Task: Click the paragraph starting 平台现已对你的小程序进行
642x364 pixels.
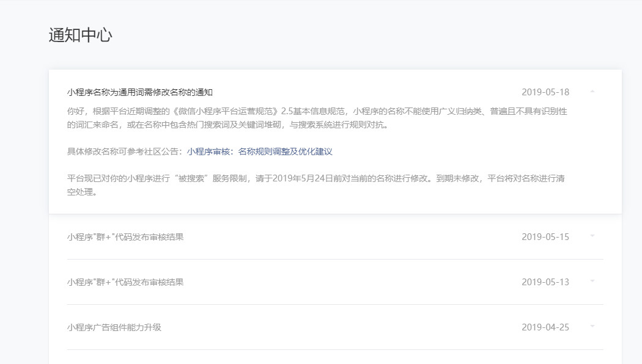Action: click(x=316, y=185)
